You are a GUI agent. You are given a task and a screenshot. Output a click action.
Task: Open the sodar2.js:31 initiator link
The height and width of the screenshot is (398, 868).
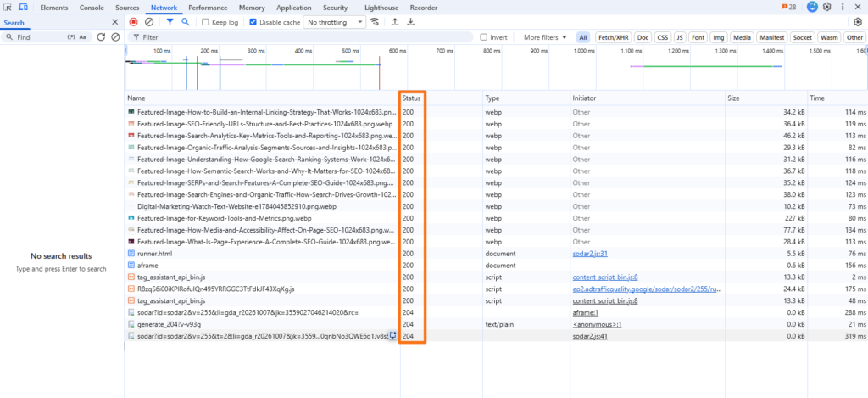click(x=591, y=254)
